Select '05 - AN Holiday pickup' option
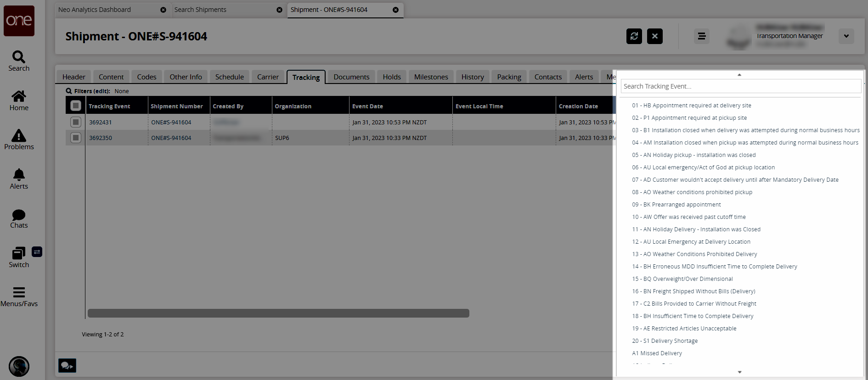Screen dimensions: 868x380 (x=693, y=155)
